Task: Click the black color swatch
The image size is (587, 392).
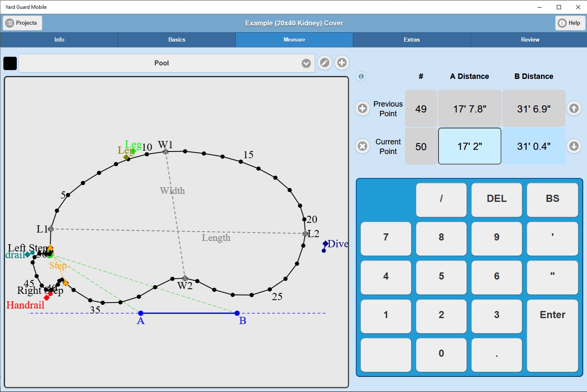Action: pos(10,63)
